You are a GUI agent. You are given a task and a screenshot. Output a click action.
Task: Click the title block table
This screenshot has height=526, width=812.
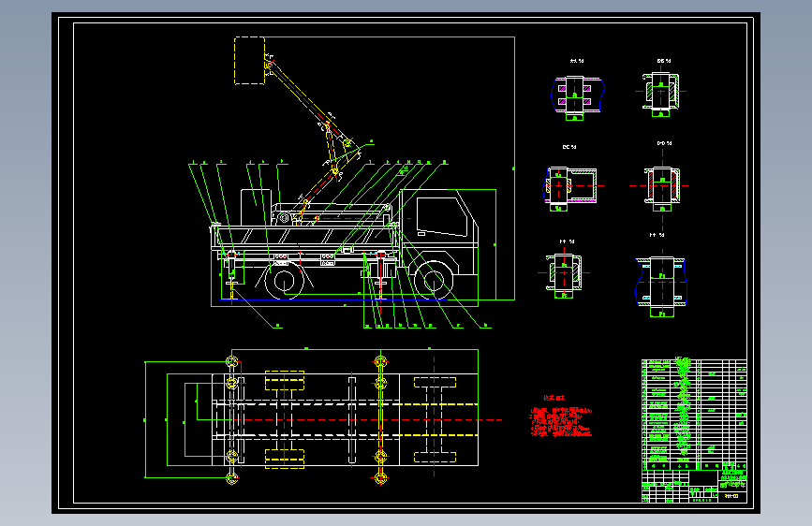[694, 431]
